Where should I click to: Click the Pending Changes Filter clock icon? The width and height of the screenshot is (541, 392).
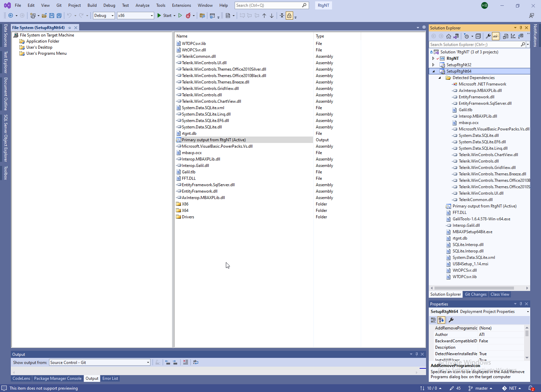coord(467,36)
